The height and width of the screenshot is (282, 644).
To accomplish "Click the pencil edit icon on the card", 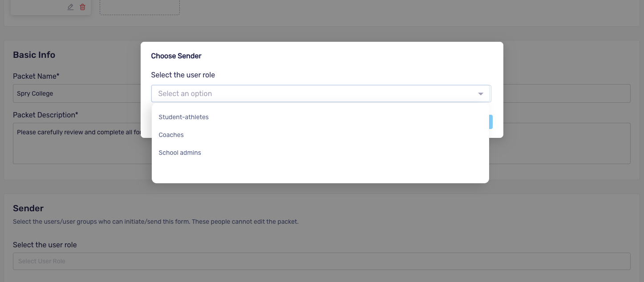I will [x=70, y=7].
